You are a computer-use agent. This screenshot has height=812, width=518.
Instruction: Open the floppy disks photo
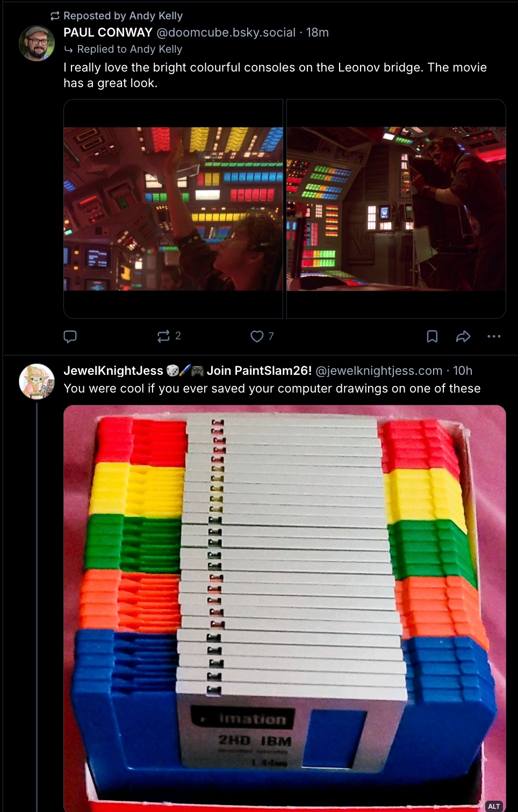tap(285, 608)
